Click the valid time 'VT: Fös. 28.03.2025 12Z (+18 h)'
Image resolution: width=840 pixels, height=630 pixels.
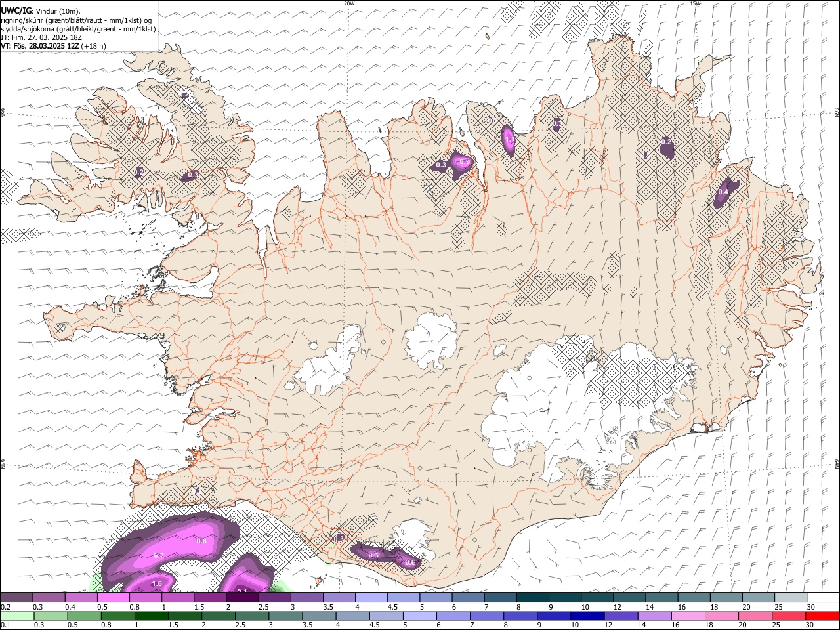tap(53, 46)
